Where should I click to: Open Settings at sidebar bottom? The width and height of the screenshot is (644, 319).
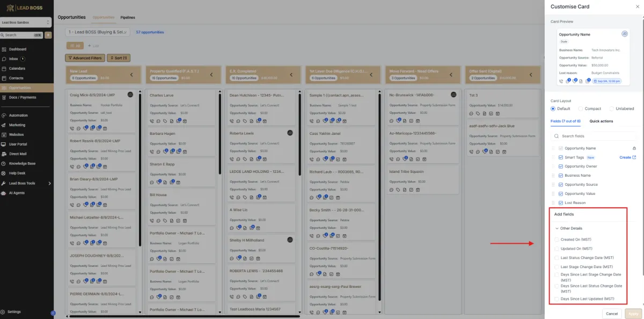tap(14, 311)
